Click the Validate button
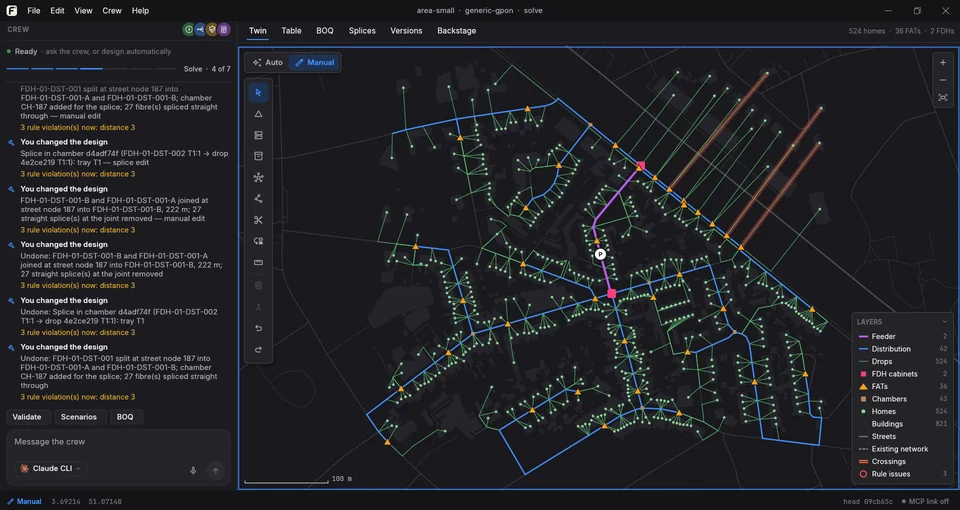The width and height of the screenshot is (960, 510). (27, 417)
